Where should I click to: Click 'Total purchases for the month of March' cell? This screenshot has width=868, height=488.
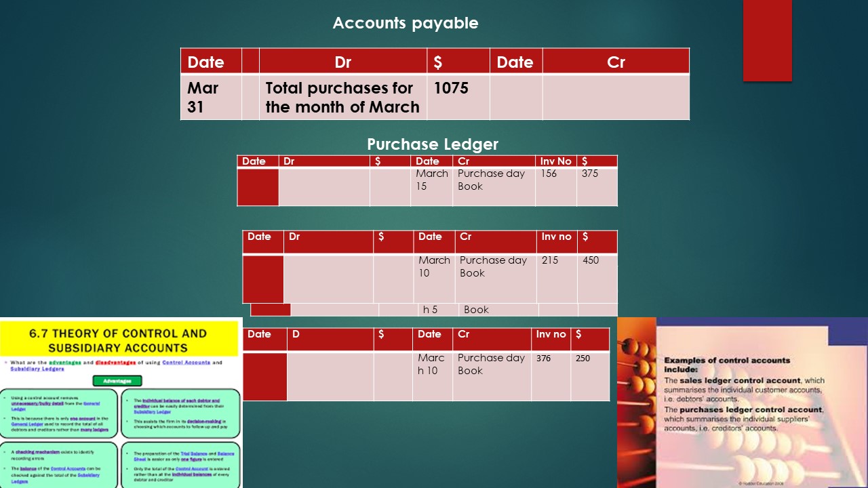342,97
